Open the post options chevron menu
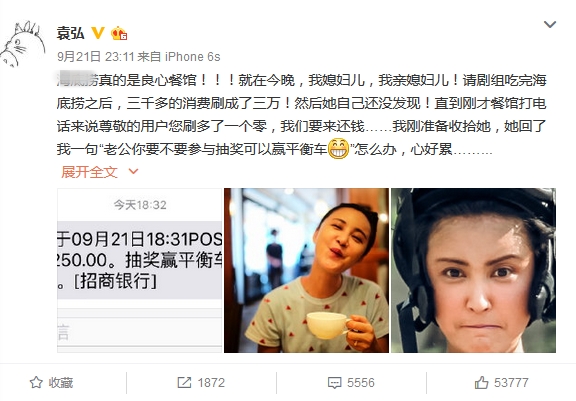Viewport: 576px width, 401px height. coord(550,25)
